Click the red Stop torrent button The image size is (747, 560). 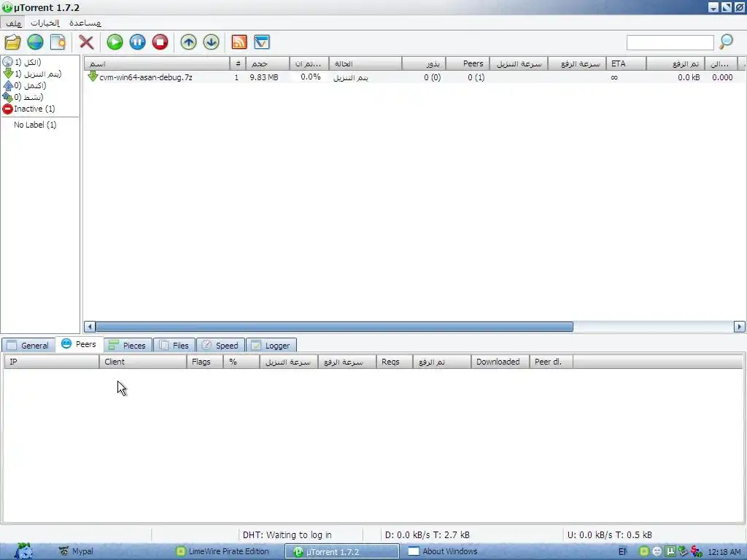click(x=160, y=42)
